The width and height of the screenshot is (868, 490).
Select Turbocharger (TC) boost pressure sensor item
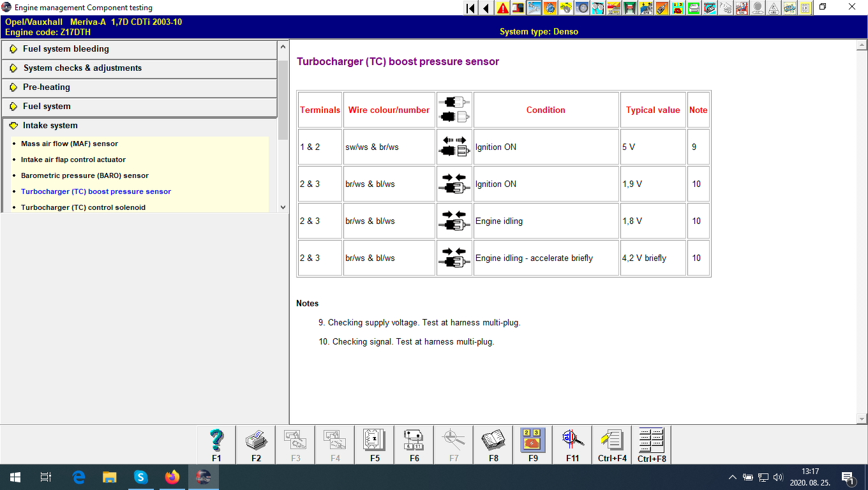tap(96, 191)
